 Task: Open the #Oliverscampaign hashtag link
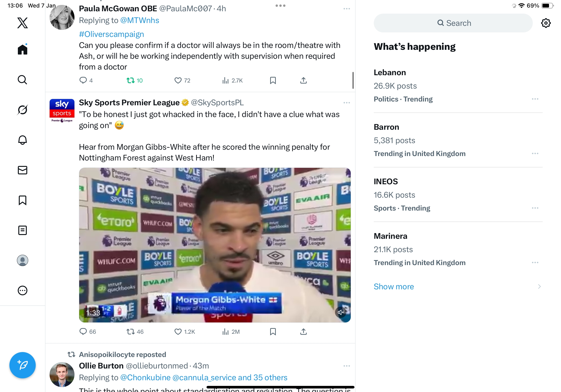click(x=111, y=34)
